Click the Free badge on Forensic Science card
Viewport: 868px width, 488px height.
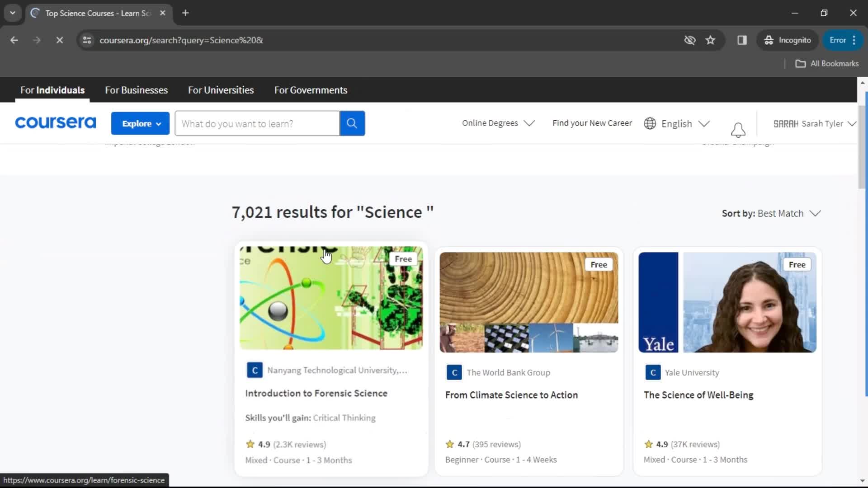click(x=403, y=259)
